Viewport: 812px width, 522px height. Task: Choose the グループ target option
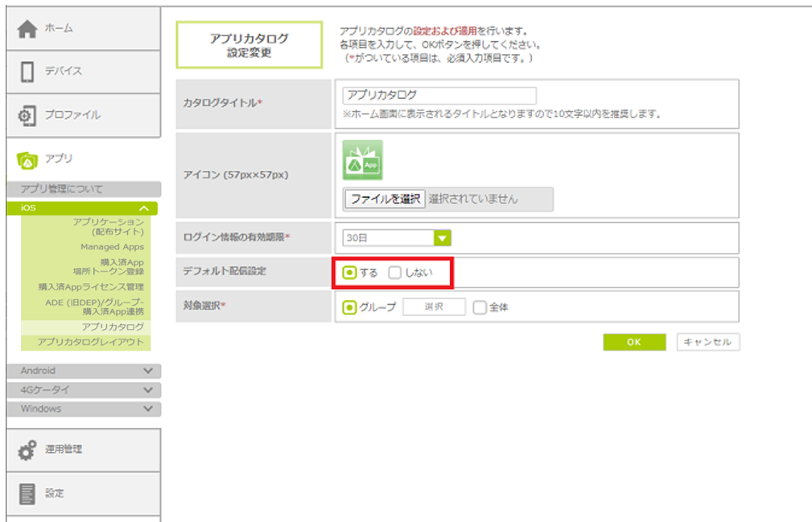point(349,307)
